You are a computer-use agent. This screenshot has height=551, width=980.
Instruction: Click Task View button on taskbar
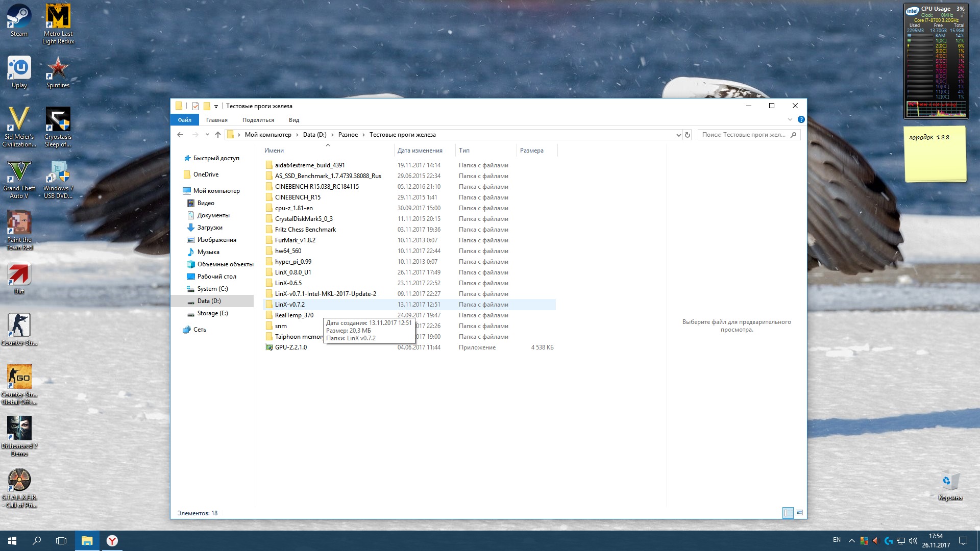point(61,541)
